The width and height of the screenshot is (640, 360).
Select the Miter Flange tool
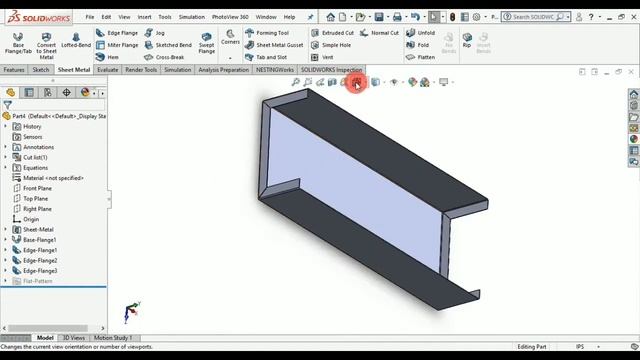coord(117,45)
